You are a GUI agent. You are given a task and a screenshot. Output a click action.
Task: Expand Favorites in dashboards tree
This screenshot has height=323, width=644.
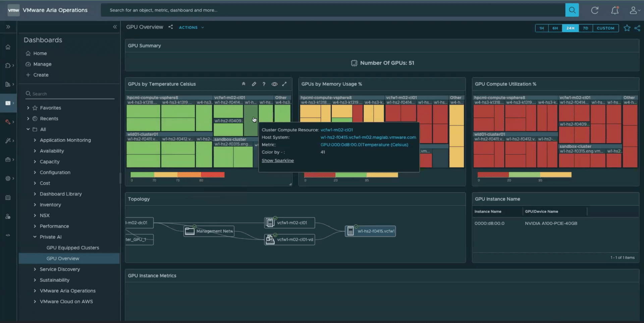pos(28,108)
